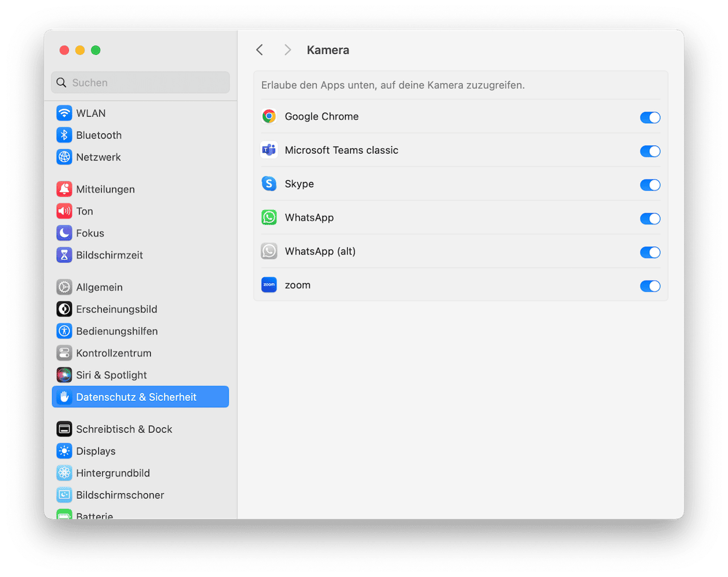Screen dimensions: 728x577
Task: Click the Netzwerk globe icon
Action: pyautogui.click(x=64, y=157)
